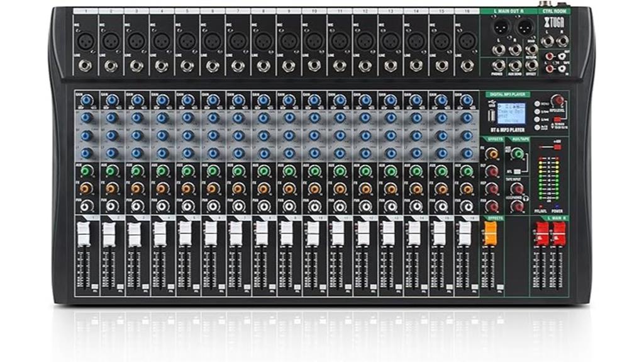The height and width of the screenshot is (362, 644).
Task: Click the left red Main fader
Action: tap(541, 234)
